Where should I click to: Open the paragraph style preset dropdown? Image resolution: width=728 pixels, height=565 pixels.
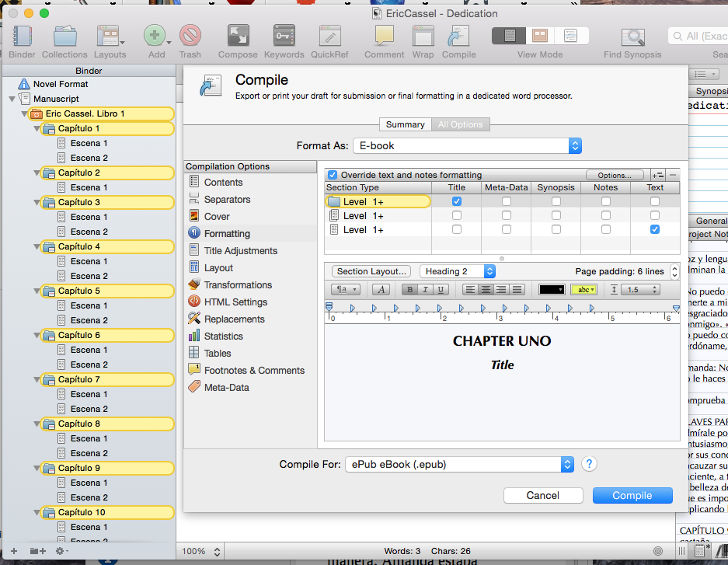click(346, 290)
